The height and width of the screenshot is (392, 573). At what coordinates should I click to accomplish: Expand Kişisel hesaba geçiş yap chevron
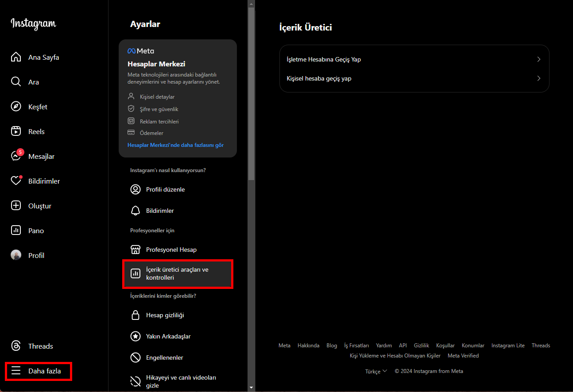coord(538,78)
